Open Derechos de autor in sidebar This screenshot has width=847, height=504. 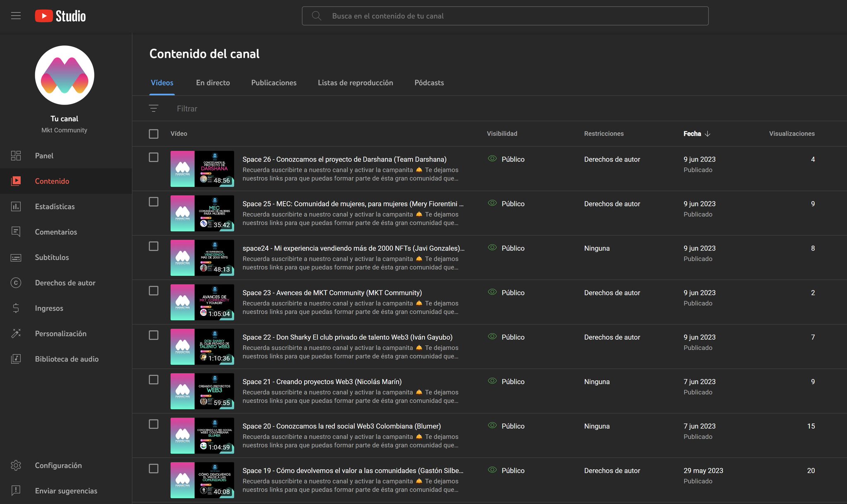pos(65,283)
